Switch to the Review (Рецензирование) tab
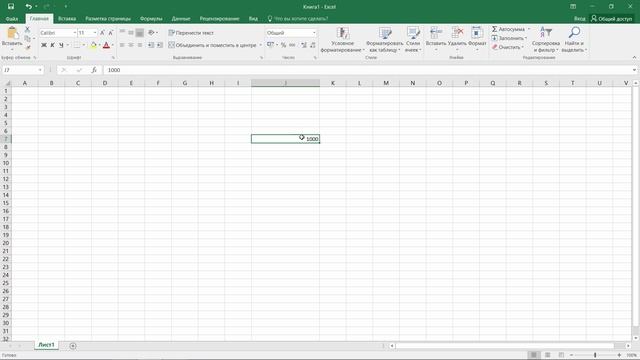Image resolution: width=640 pixels, height=360 pixels. pos(219,18)
